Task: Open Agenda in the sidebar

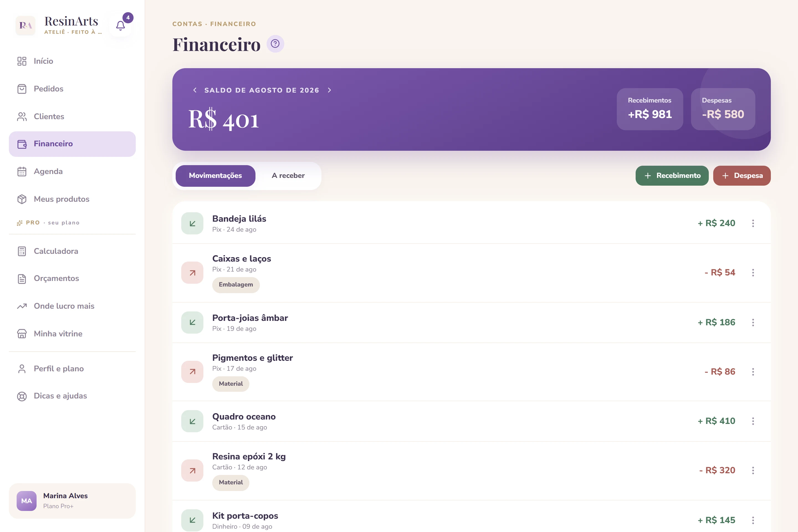Action: 72,171
